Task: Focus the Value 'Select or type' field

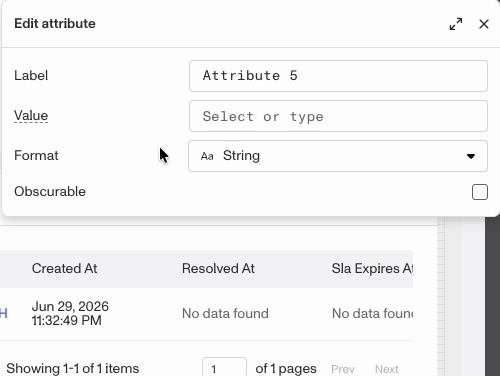Action: [x=338, y=116]
